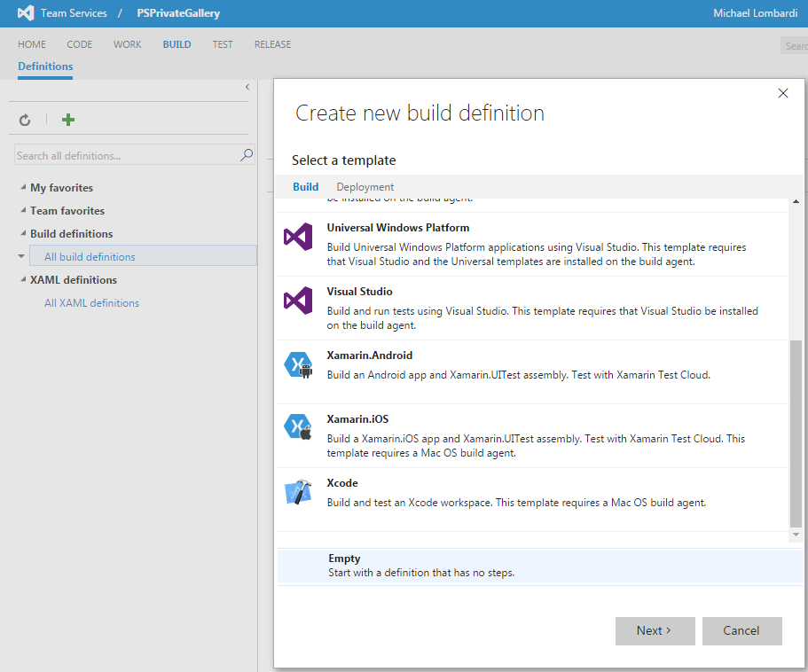Choose the Xamarin.iOS template icon

tap(298, 427)
